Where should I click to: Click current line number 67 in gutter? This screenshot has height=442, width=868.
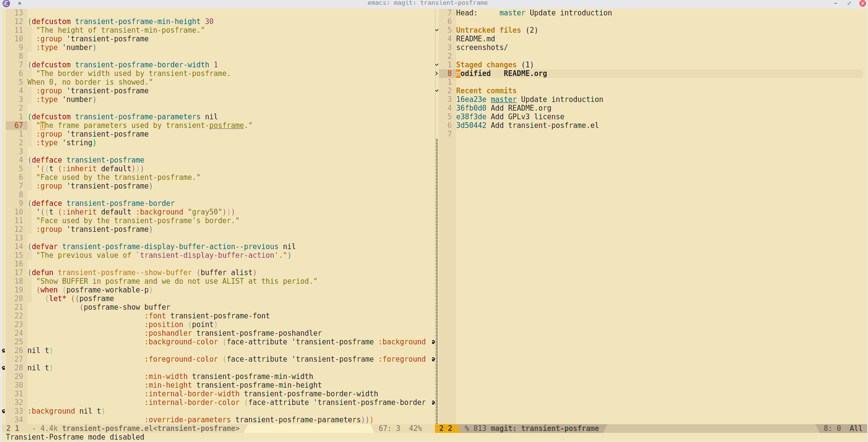(x=19, y=126)
